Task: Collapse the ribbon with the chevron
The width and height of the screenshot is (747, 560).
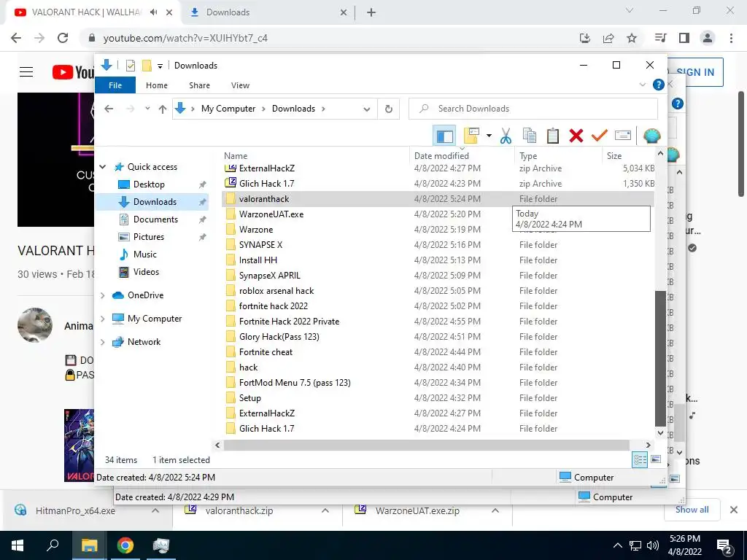Action: 642,85
